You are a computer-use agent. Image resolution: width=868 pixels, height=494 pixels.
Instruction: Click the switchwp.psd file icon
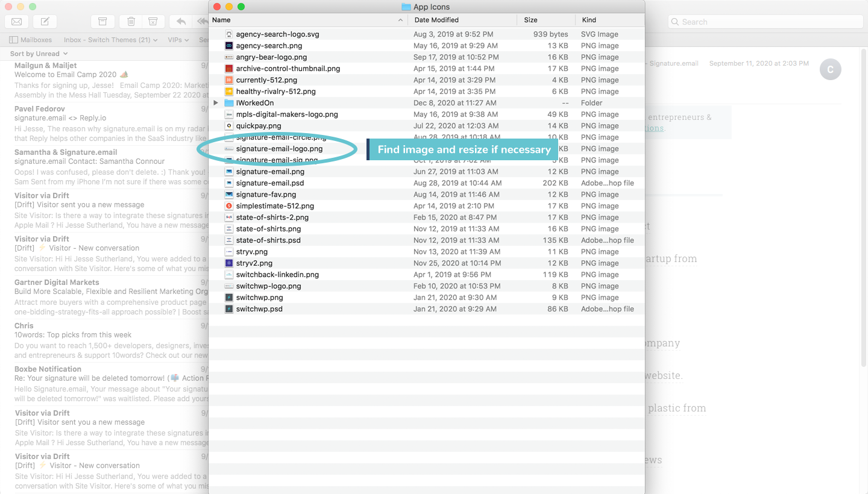[x=228, y=308]
